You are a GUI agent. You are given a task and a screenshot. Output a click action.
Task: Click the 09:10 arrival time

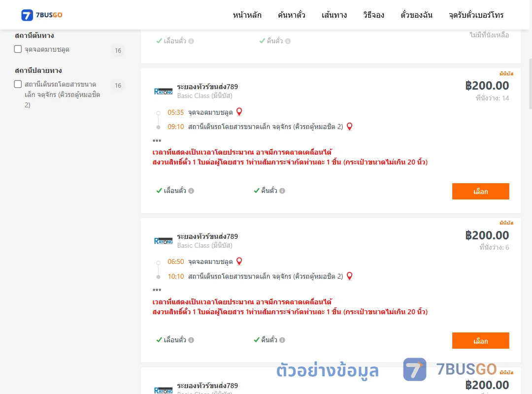point(175,127)
